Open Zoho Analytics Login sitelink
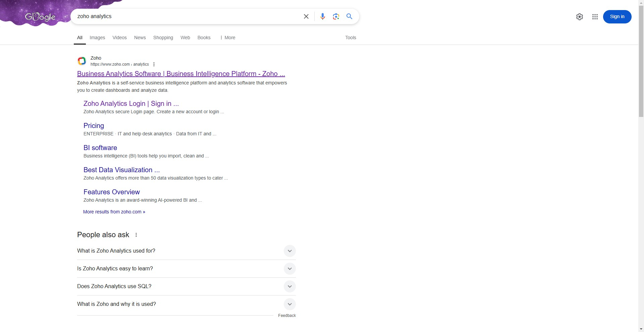Image resolution: width=644 pixels, height=332 pixels. pyautogui.click(x=131, y=104)
